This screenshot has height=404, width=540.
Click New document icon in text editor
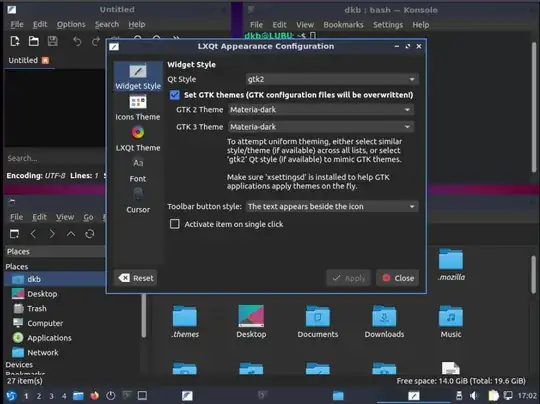15,41
